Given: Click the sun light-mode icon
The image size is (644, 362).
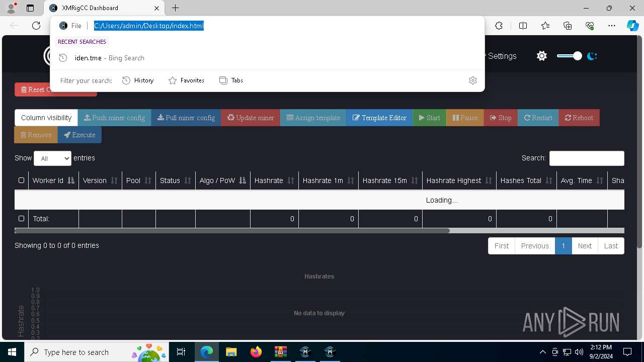Looking at the screenshot, I should (x=542, y=56).
